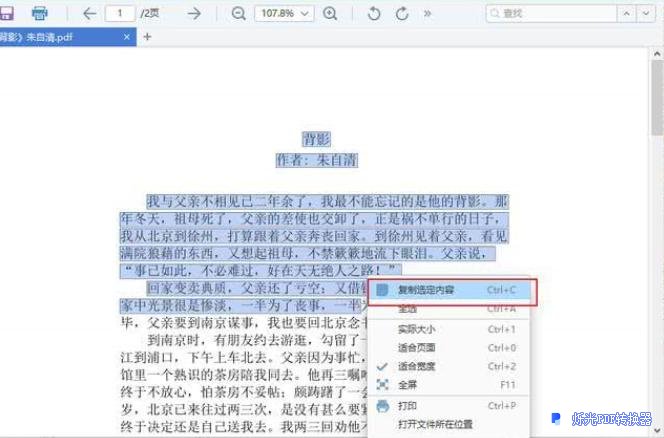Choose 复制选定内容 from context menu
Image resolution: width=664 pixels, height=438 pixels.
[x=450, y=290]
